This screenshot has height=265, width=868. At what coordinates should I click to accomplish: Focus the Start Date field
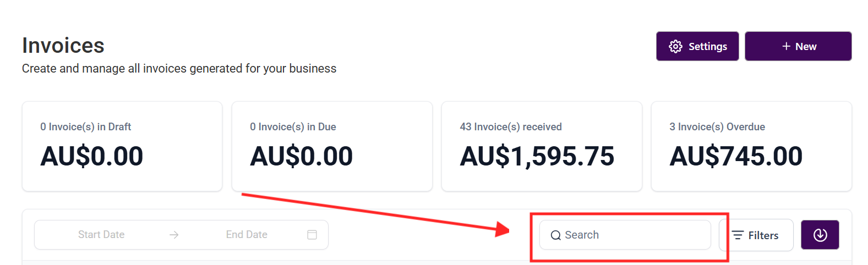click(x=101, y=235)
